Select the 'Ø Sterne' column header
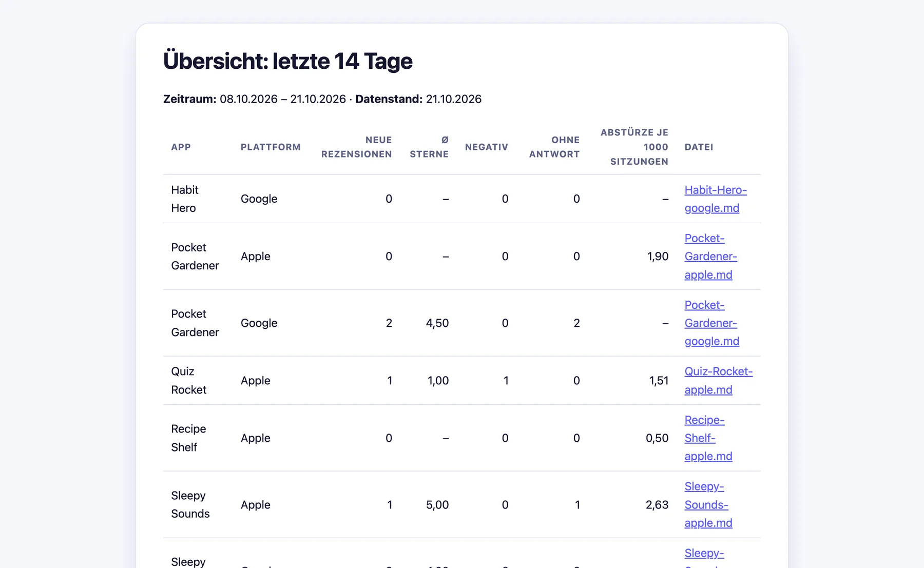924x568 pixels. point(429,147)
